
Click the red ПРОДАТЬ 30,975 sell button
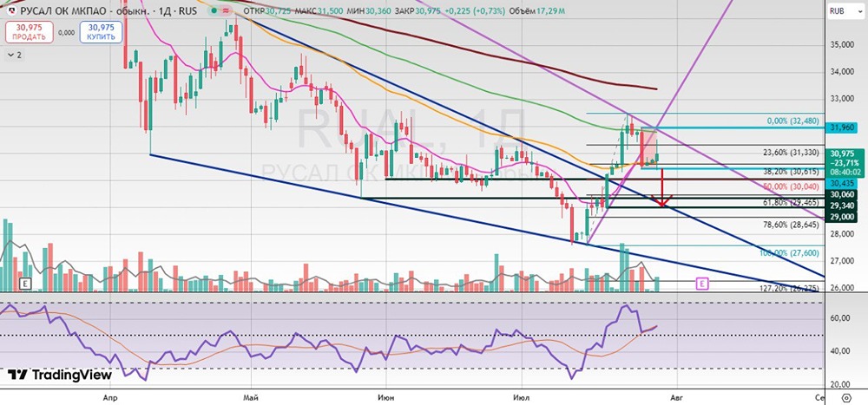point(30,32)
